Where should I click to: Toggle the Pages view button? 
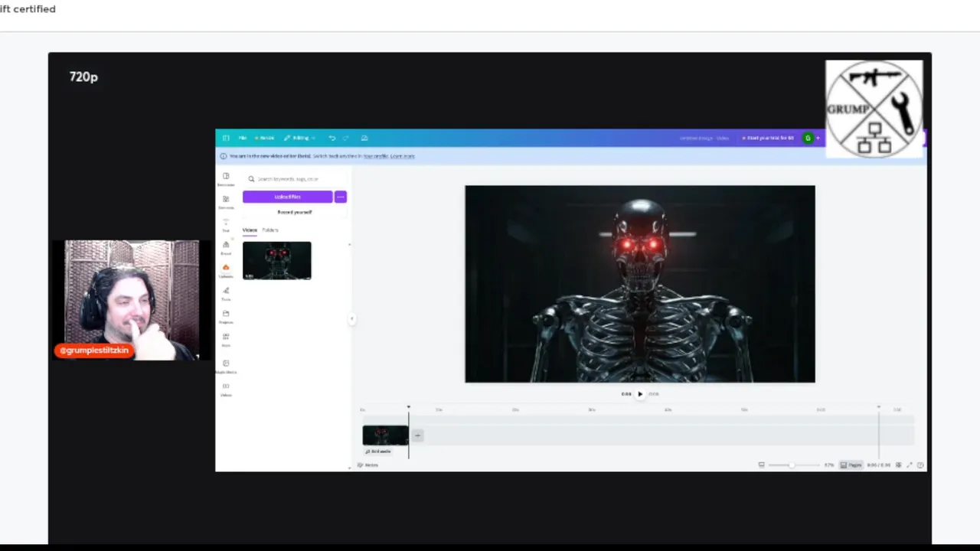[x=851, y=465]
